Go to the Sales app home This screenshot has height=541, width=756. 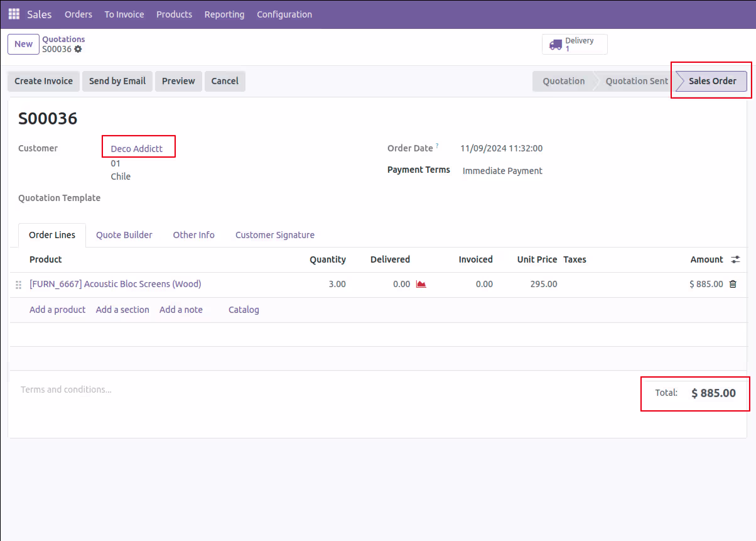[39, 14]
